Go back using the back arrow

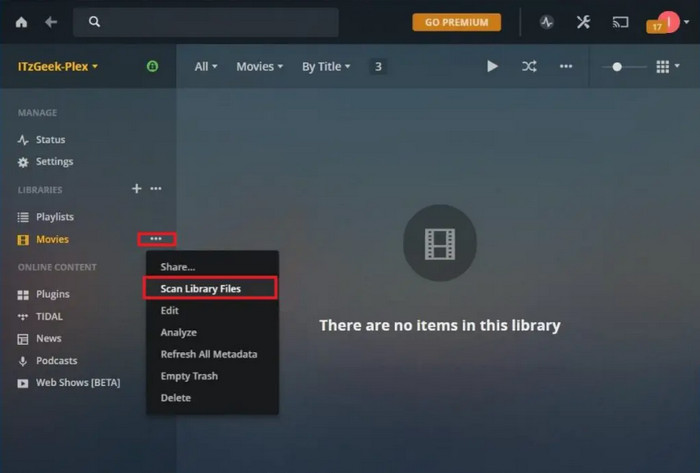[51, 22]
